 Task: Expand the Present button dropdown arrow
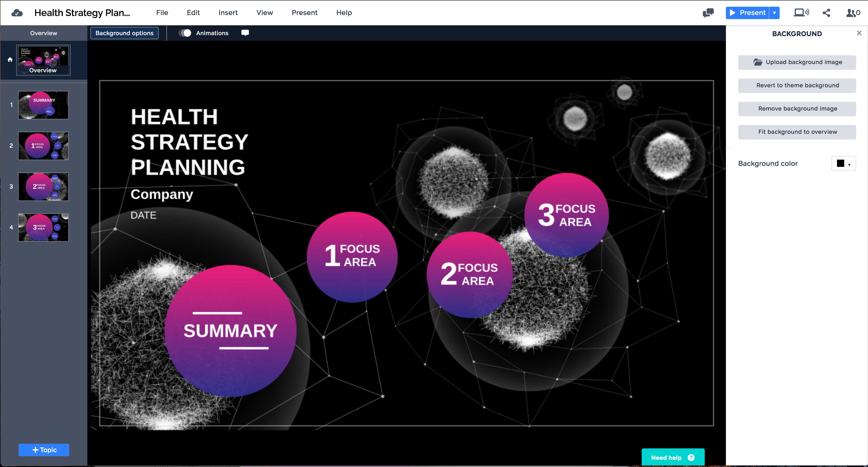tap(774, 13)
